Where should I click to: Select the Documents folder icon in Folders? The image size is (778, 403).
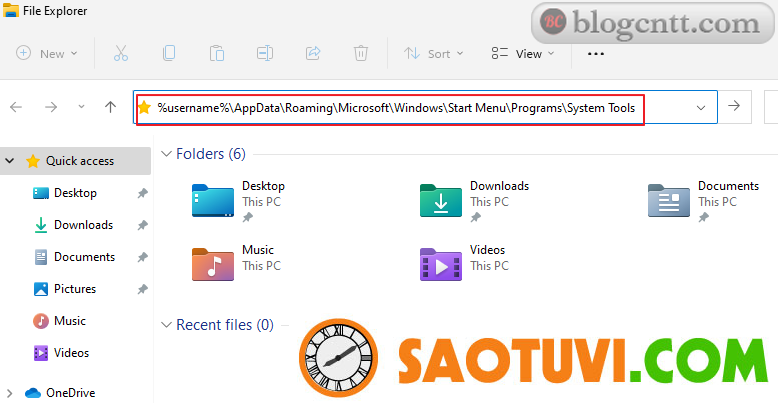click(x=668, y=201)
